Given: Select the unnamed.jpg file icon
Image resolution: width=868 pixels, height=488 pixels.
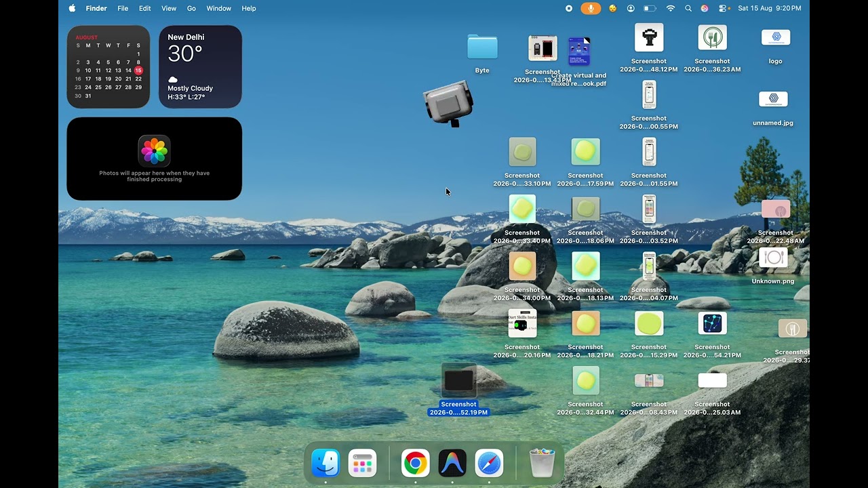Looking at the screenshot, I should (773, 99).
